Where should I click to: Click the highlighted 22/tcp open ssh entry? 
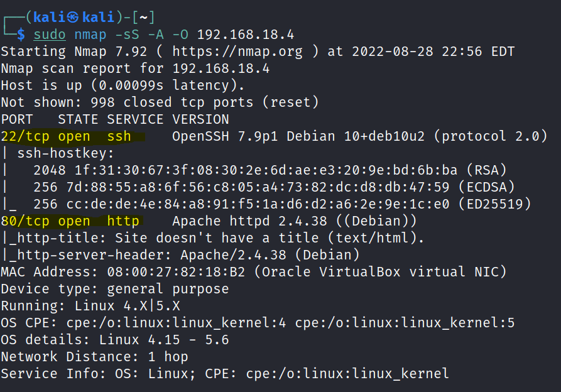click(73, 136)
